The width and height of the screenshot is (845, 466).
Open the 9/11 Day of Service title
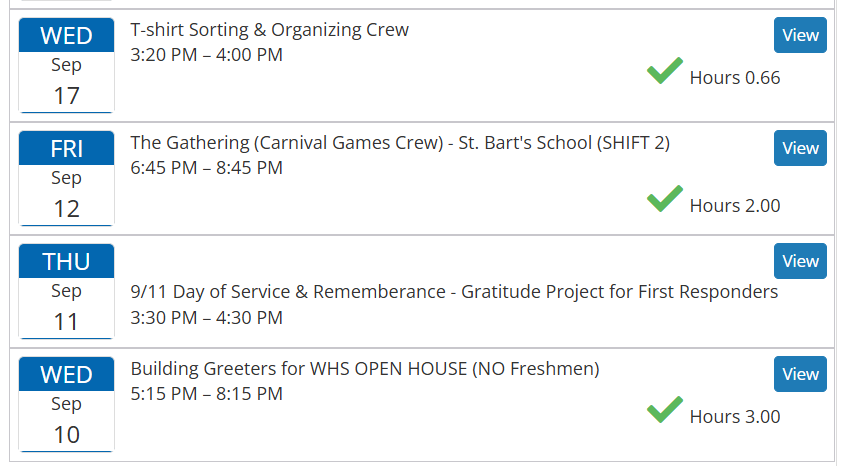pos(454,292)
